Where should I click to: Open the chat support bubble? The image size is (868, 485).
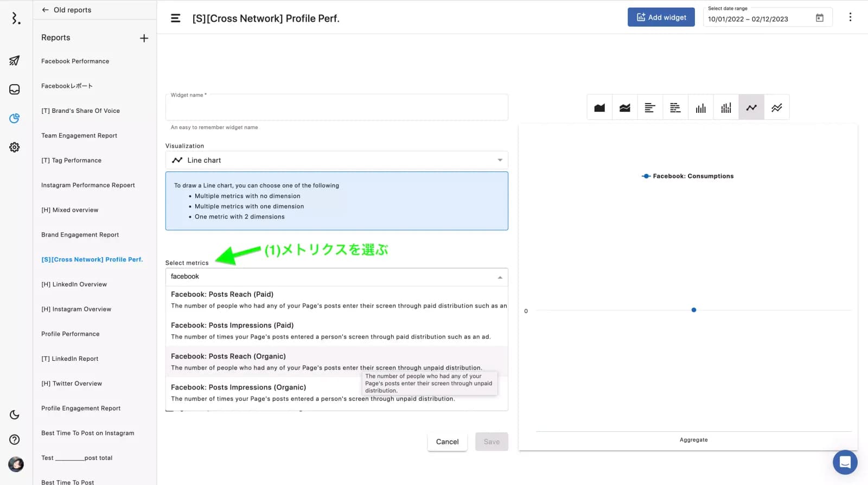[845, 462]
